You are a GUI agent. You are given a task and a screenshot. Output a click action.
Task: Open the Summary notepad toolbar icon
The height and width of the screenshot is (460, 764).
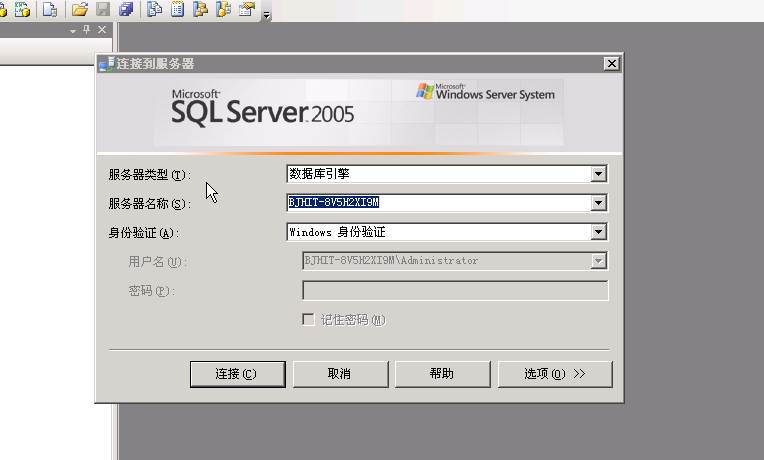(x=178, y=9)
